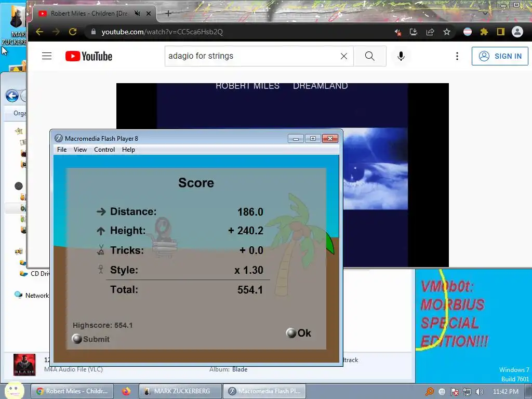Viewport: 532px width, 399px height.
Task: Open the View menu in Flash Player
Action: coord(80,150)
